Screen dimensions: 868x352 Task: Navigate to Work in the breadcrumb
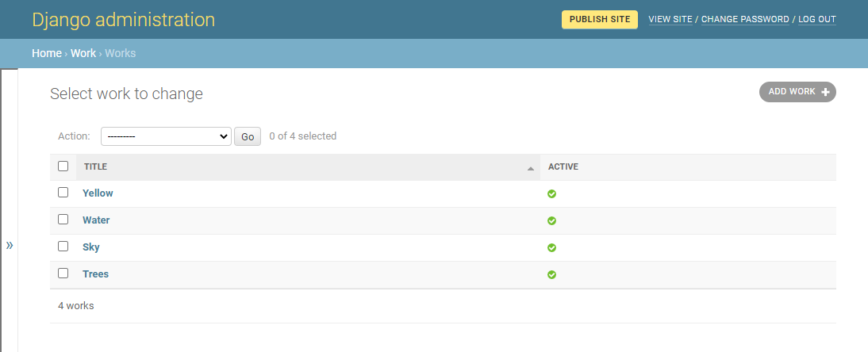83,53
